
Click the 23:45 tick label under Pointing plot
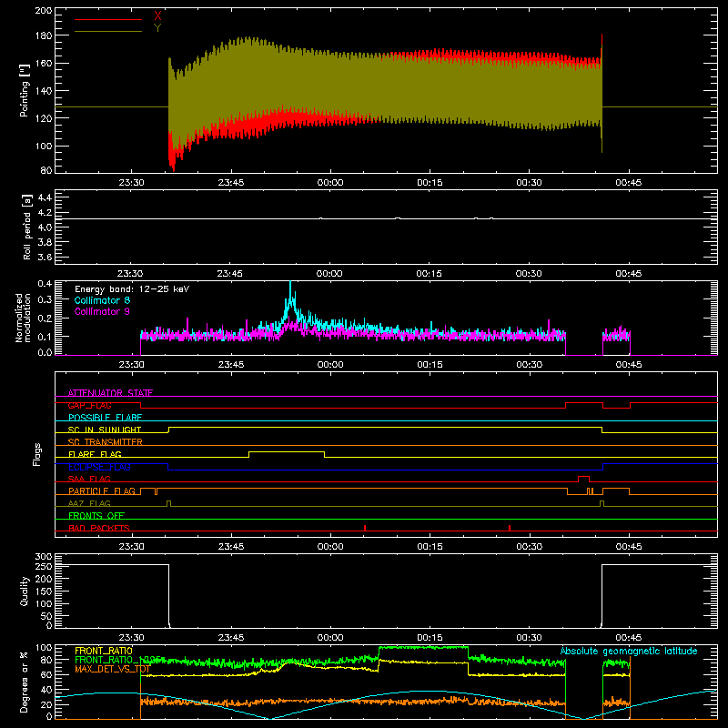click(x=231, y=183)
